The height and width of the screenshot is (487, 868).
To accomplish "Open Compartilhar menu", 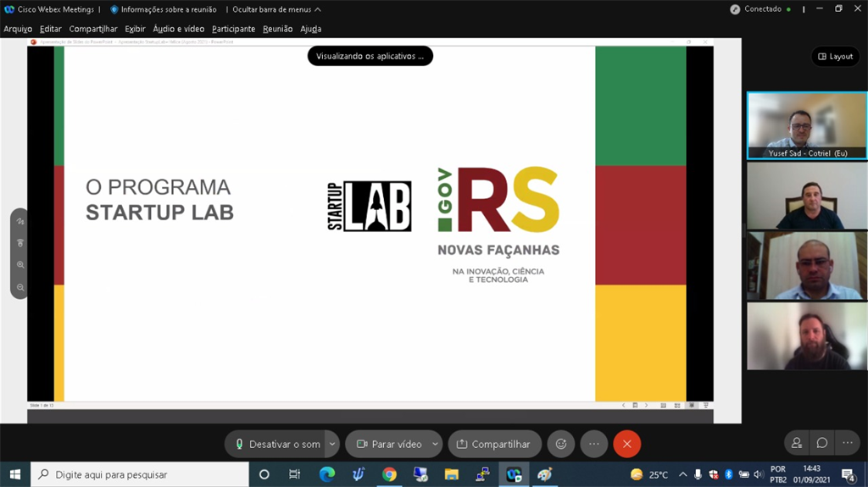I will [x=93, y=29].
